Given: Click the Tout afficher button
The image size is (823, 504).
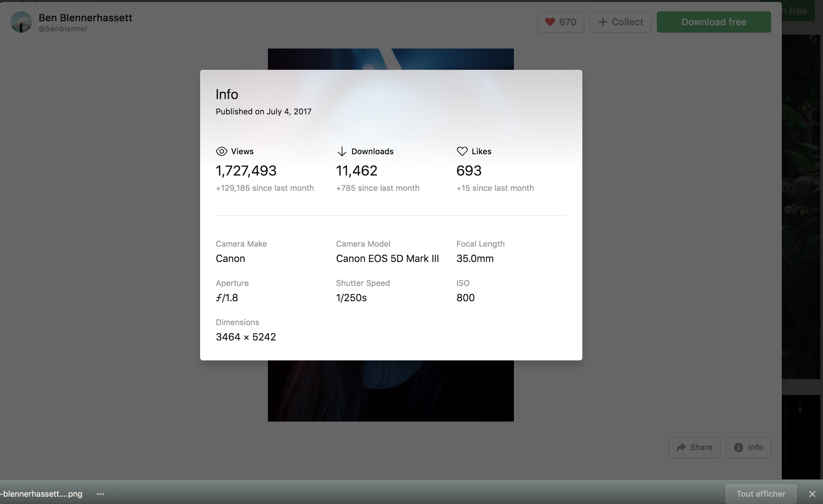Looking at the screenshot, I should 761,494.
